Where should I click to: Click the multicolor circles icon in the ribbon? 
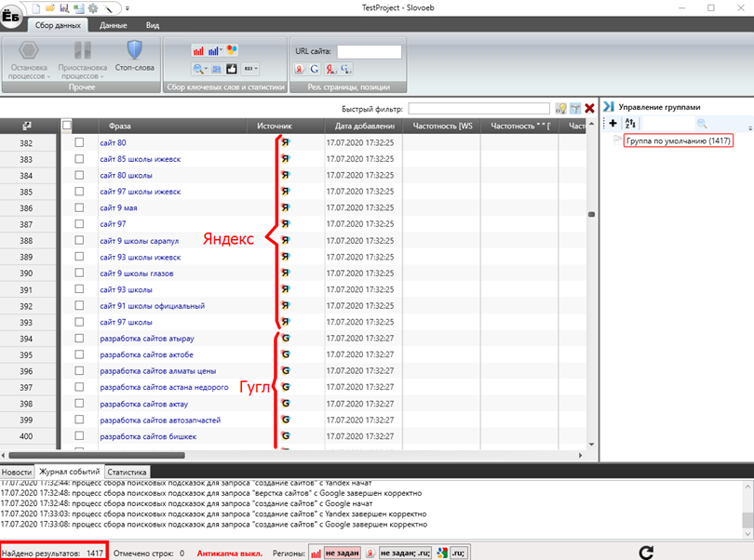[x=232, y=50]
